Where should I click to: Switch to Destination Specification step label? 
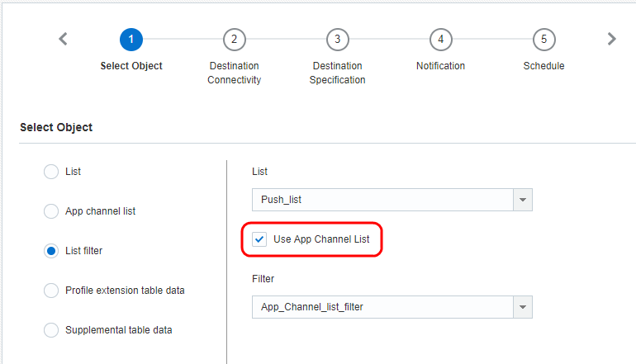[337, 73]
